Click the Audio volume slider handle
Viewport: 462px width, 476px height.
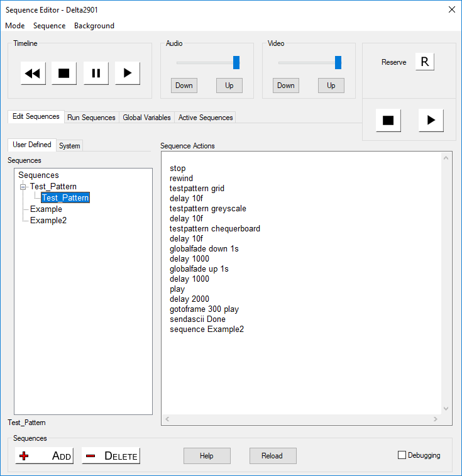click(x=236, y=62)
